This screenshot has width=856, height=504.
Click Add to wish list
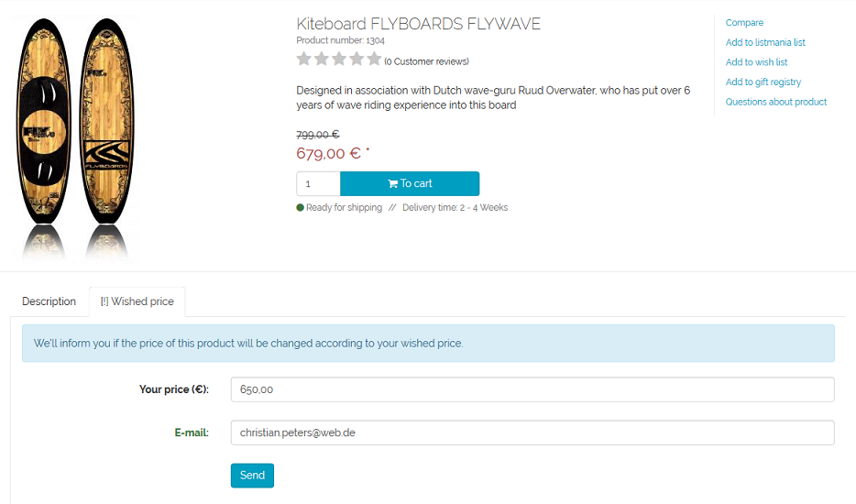[x=756, y=62]
